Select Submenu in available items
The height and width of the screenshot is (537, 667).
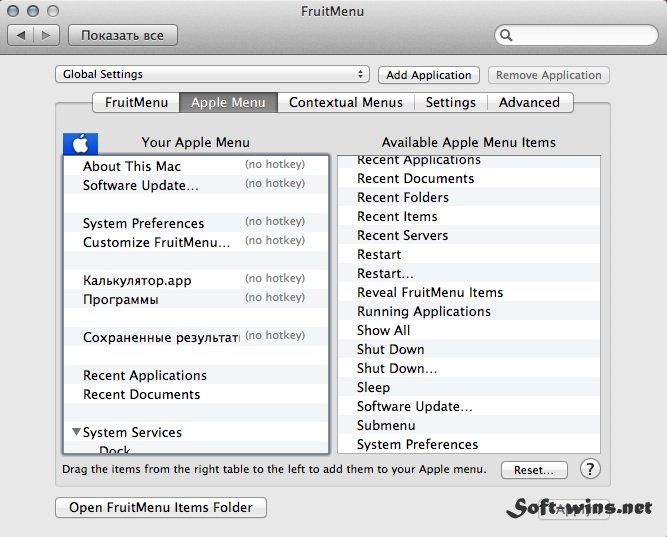point(469,425)
